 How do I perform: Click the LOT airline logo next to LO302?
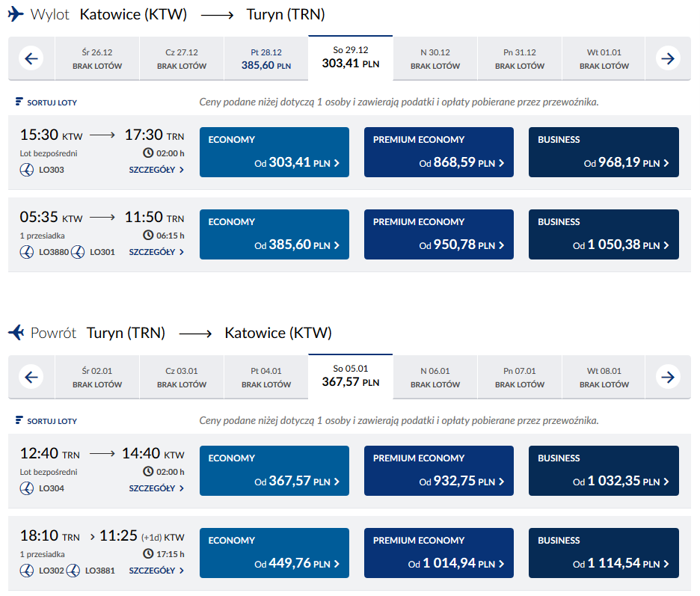(27, 571)
